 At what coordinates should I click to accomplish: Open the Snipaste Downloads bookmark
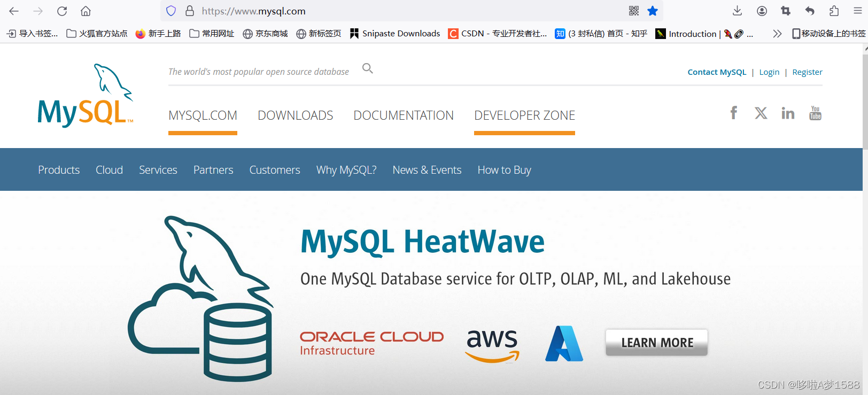pos(395,34)
